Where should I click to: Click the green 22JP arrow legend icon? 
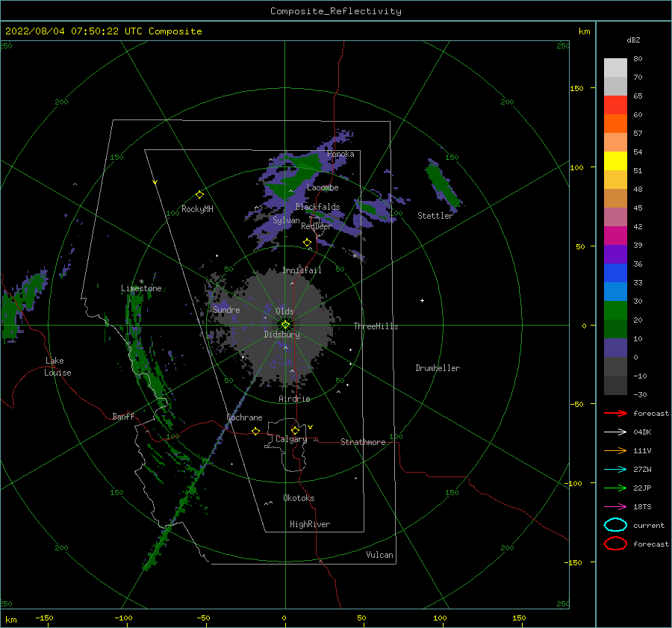point(615,488)
